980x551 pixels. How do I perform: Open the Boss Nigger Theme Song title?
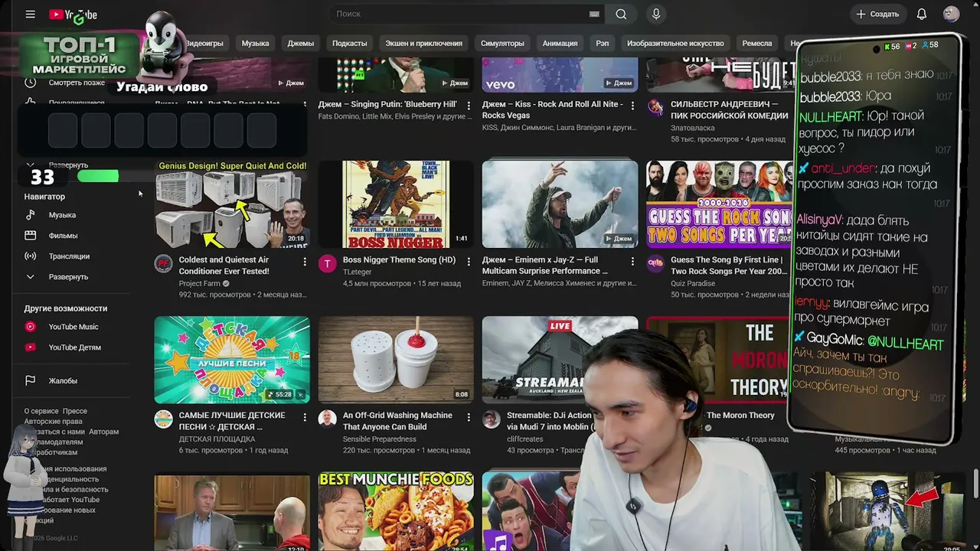399,260
